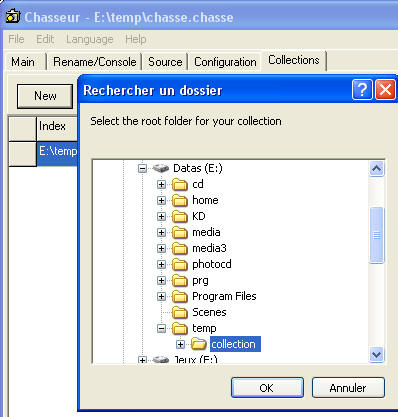398x417 pixels.
Task: Collapse the temp folder
Action: 161,328
